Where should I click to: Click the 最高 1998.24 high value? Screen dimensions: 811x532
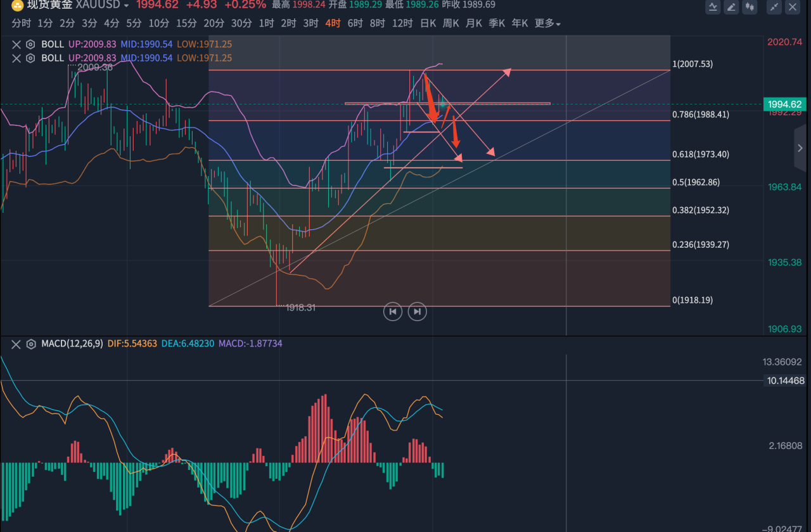[298, 5]
